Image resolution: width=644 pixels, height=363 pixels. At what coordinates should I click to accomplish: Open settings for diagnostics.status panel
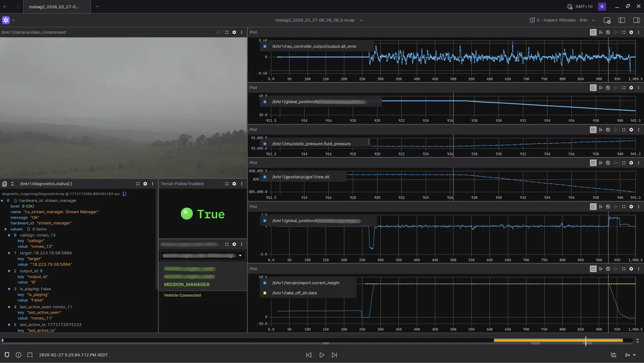point(145,184)
